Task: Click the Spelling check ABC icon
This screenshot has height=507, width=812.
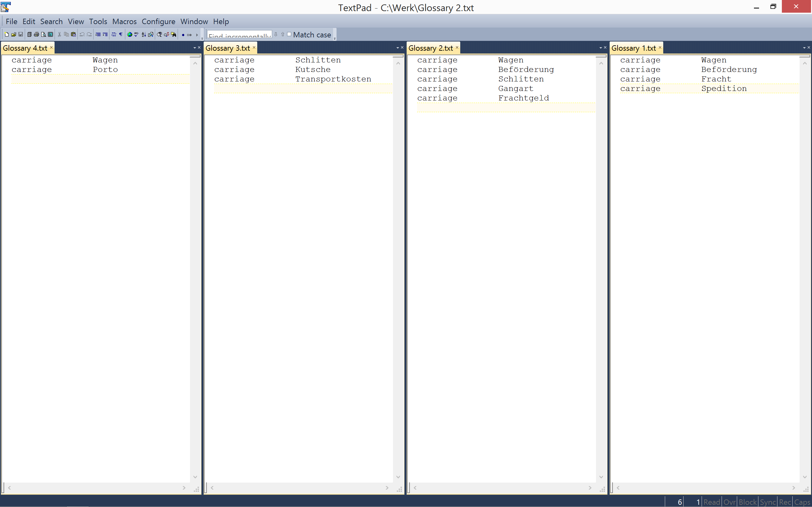Action: [x=136, y=35]
